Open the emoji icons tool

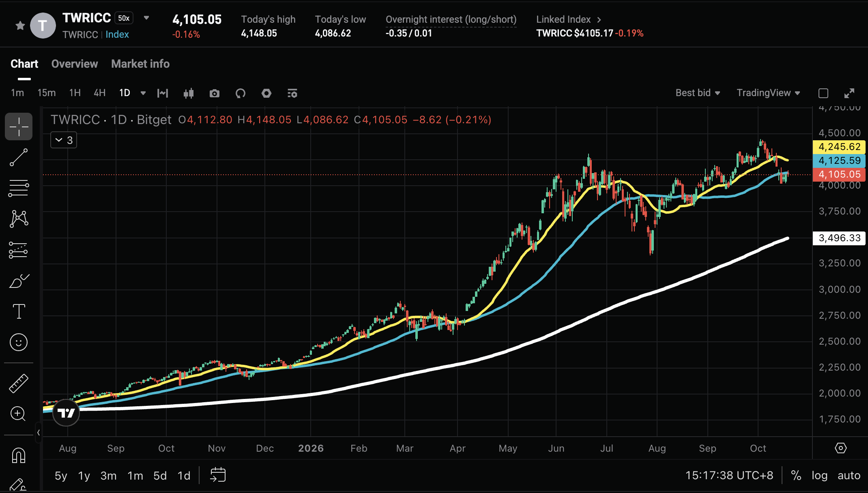coord(19,342)
